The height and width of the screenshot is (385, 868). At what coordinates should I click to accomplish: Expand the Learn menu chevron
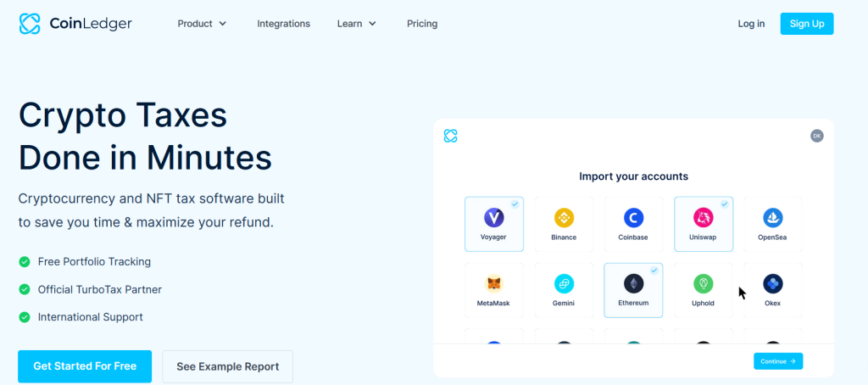(372, 24)
